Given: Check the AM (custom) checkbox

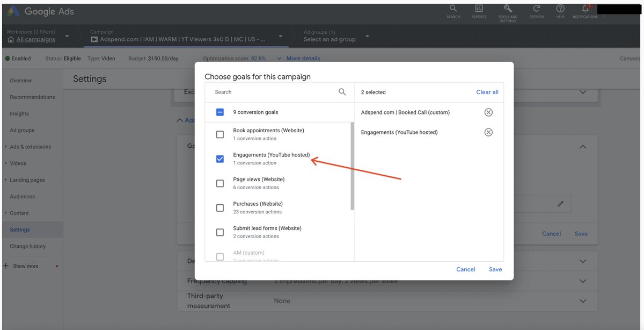Looking at the screenshot, I should (x=219, y=256).
